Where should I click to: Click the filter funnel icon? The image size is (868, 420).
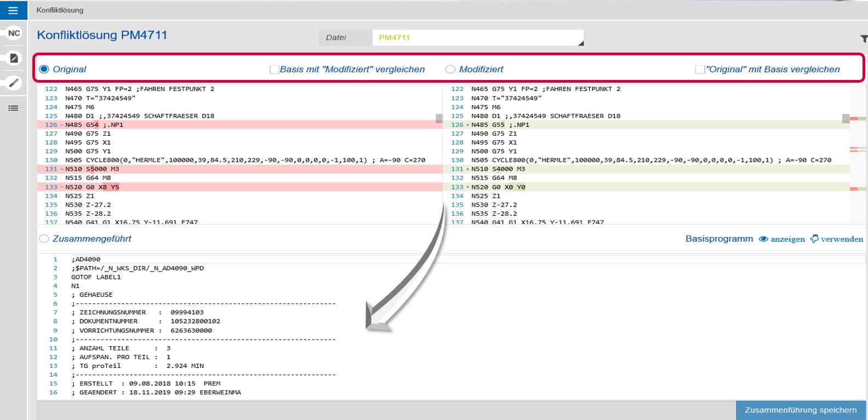864,39
